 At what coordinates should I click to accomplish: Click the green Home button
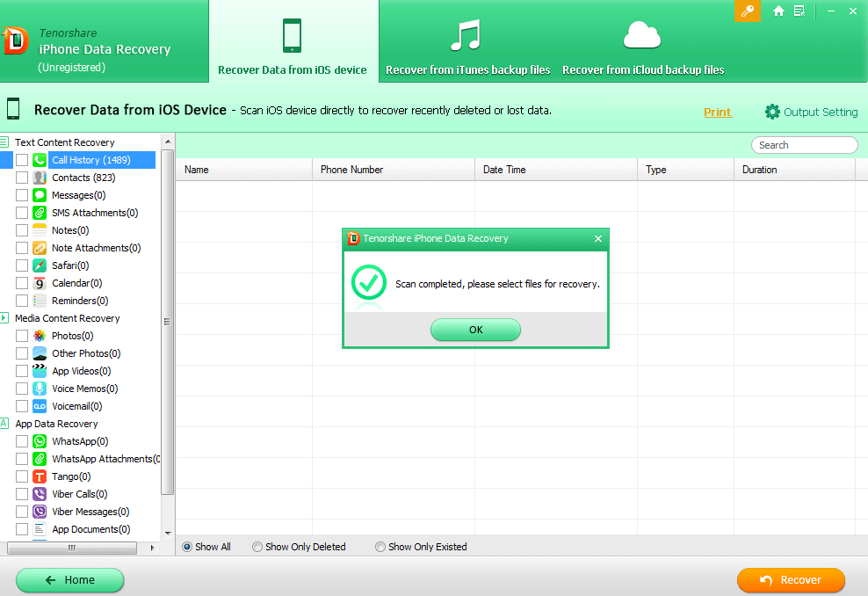point(69,580)
